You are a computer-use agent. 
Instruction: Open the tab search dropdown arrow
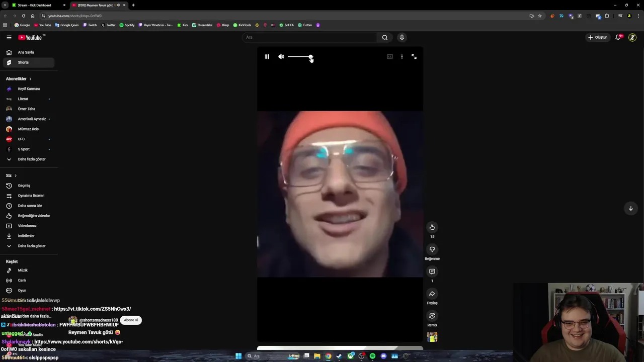(5, 5)
